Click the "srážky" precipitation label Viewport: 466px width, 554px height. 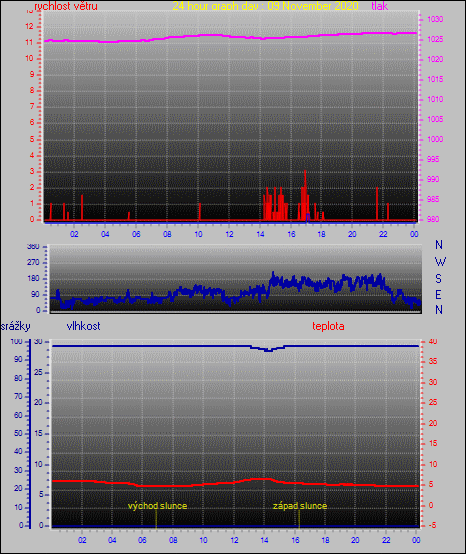pyautogui.click(x=16, y=326)
